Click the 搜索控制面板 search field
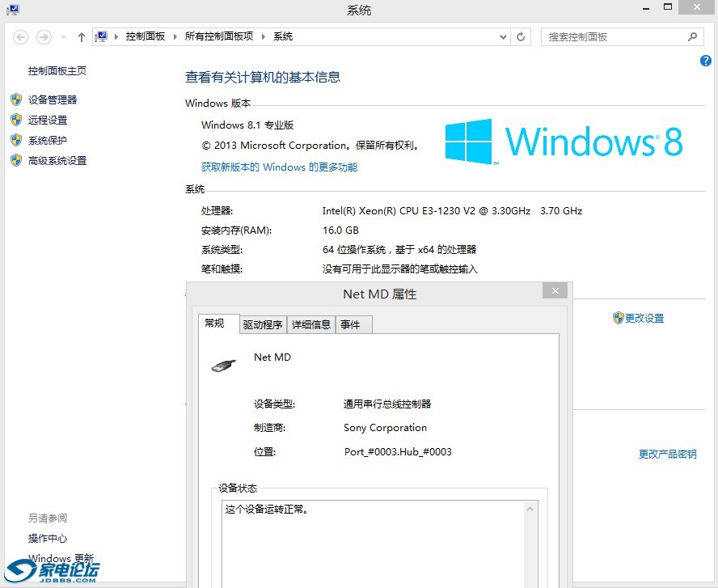 622,37
